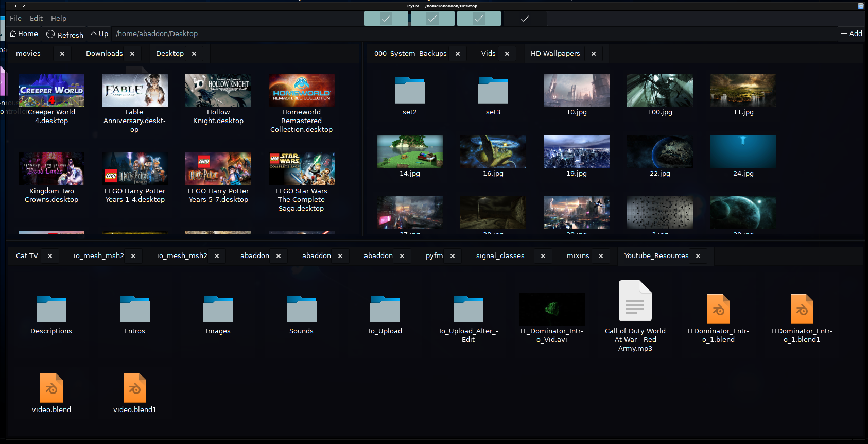868x444 pixels.
Task: Click the Add button
Action: point(852,33)
